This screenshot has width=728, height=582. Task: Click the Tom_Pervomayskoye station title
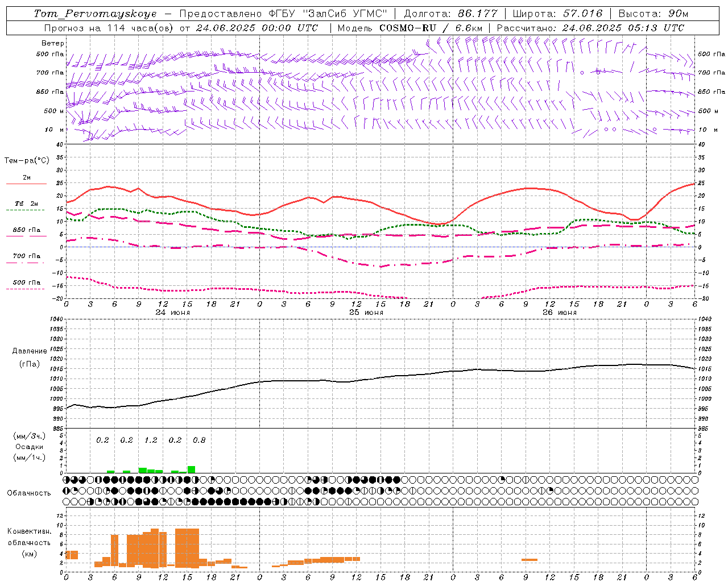(x=95, y=14)
